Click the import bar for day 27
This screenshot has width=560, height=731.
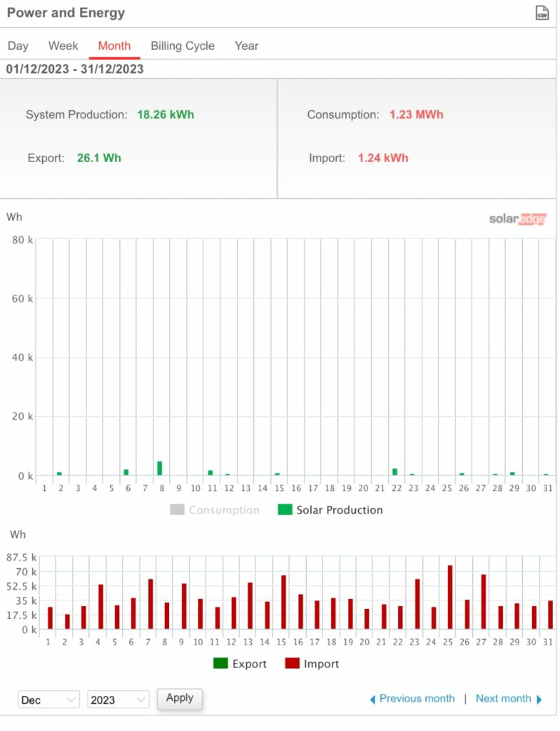[484, 602]
